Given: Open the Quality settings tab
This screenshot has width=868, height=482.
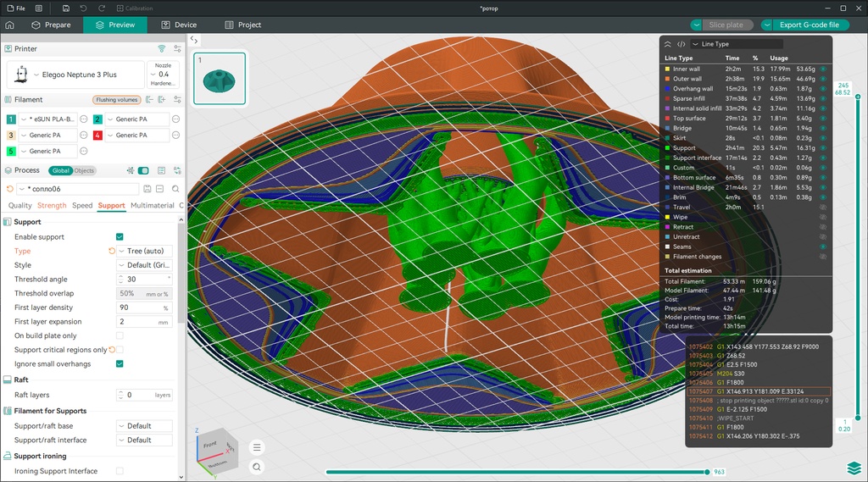Looking at the screenshot, I should coord(20,205).
